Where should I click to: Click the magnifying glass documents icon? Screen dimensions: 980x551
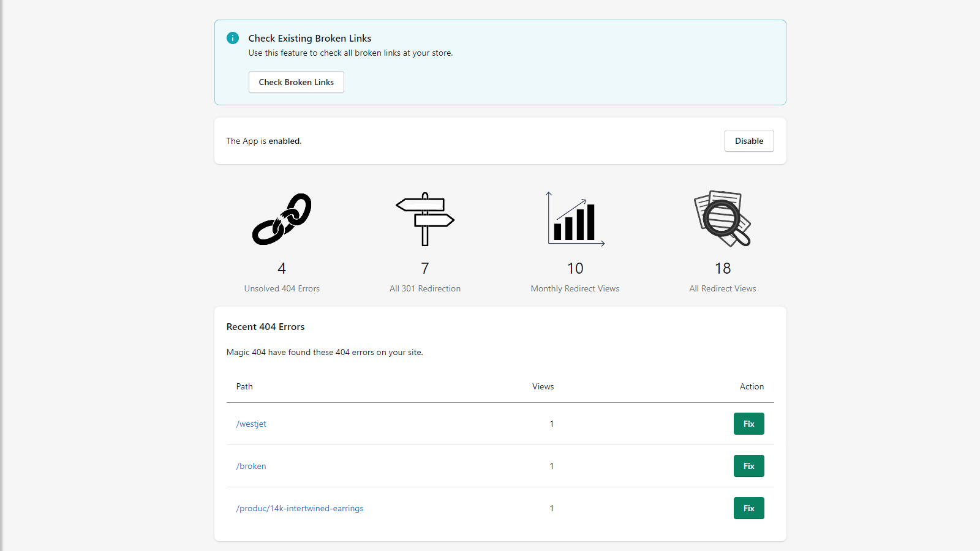[723, 219]
